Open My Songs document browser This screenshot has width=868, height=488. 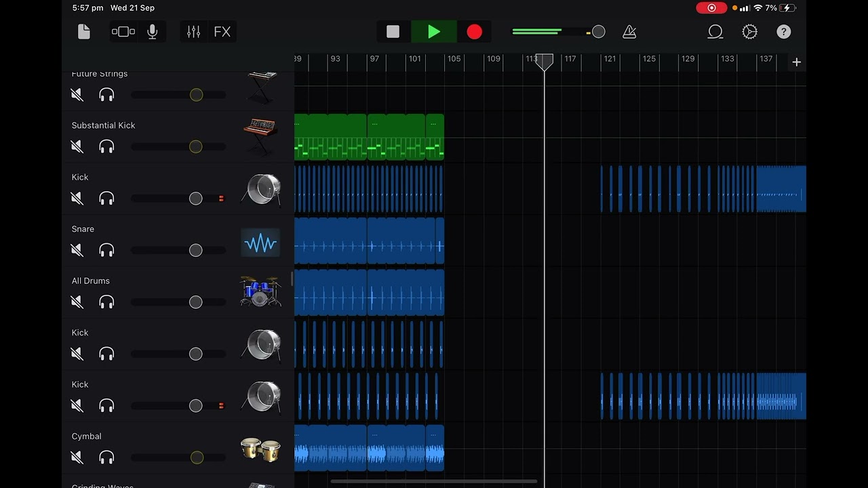[x=83, y=32]
